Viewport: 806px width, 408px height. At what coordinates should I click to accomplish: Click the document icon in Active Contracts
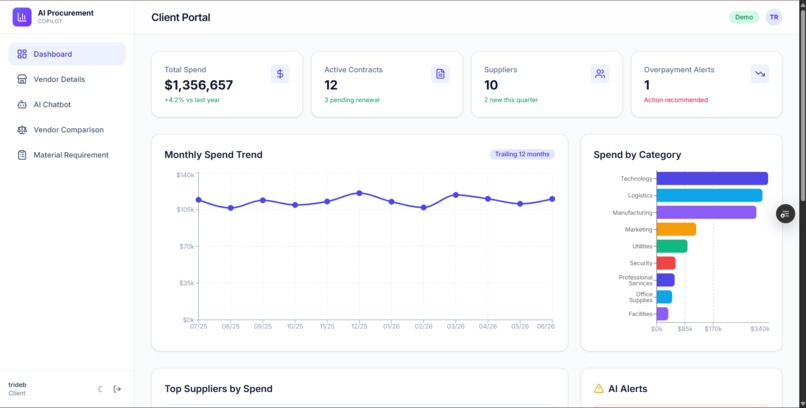pos(440,73)
